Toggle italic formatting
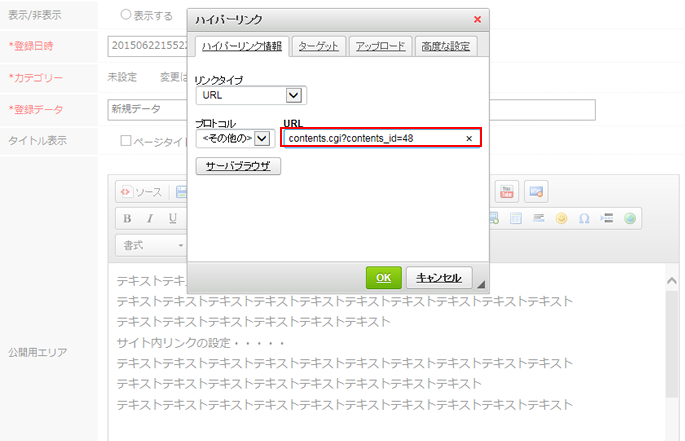The image size is (685, 441). coord(150,218)
